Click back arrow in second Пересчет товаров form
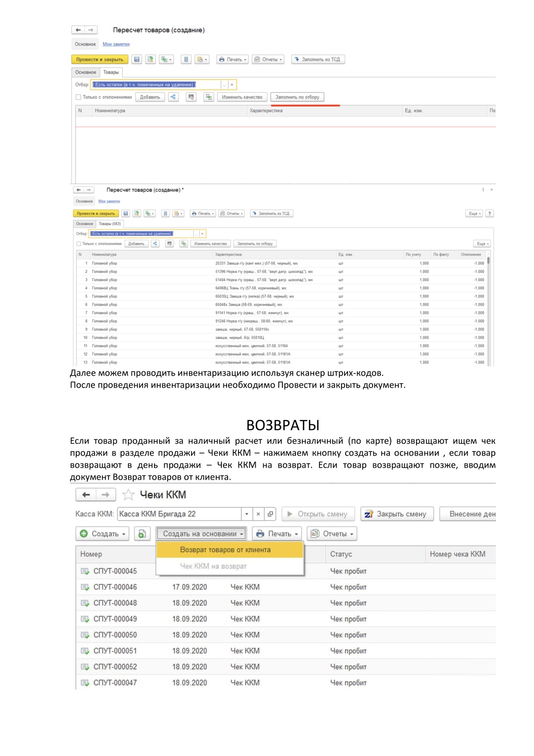This screenshot has height=756, width=534. coord(78,190)
